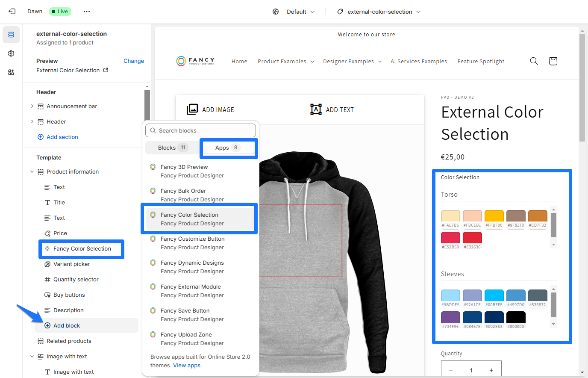This screenshot has height=378, width=588.
Task: Select Fancy Color Selection app block
Action: (200, 219)
